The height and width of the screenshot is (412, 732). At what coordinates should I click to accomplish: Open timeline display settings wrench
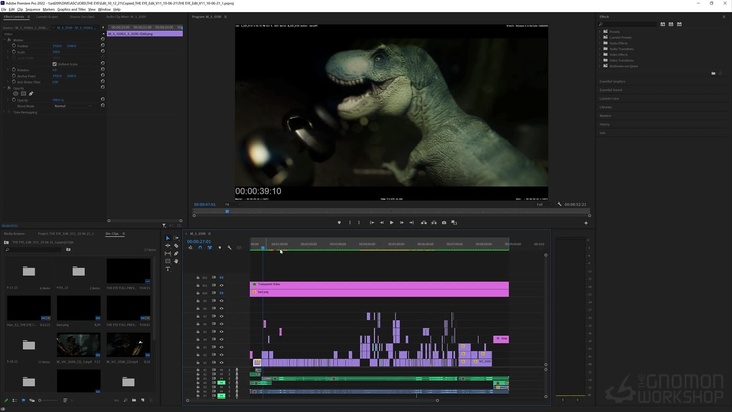(x=230, y=248)
